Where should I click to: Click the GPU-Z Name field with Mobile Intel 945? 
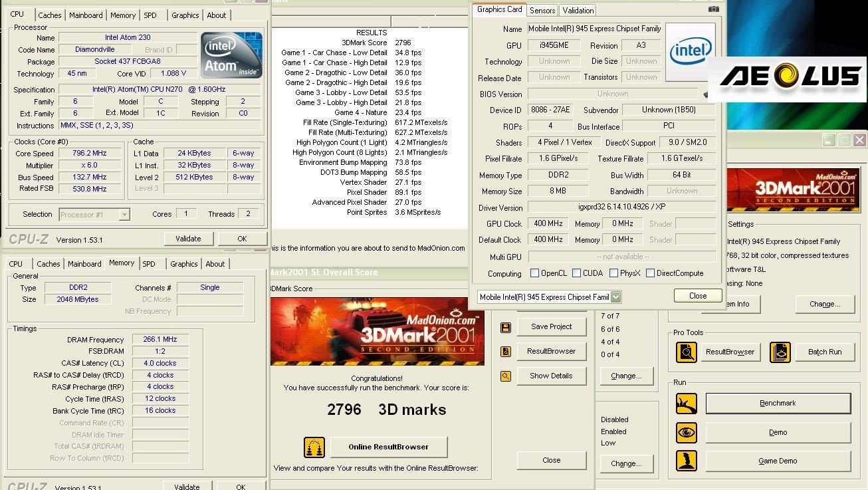tap(594, 29)
